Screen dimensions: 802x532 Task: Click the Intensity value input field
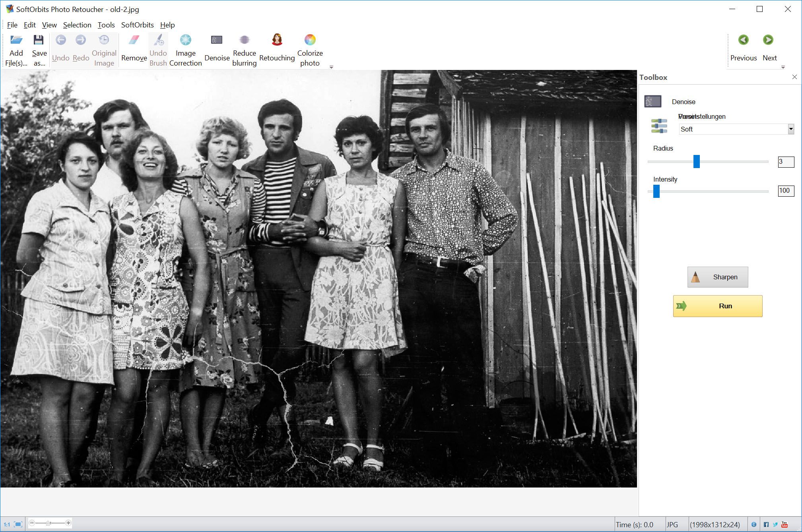click(x=785, y=190)
